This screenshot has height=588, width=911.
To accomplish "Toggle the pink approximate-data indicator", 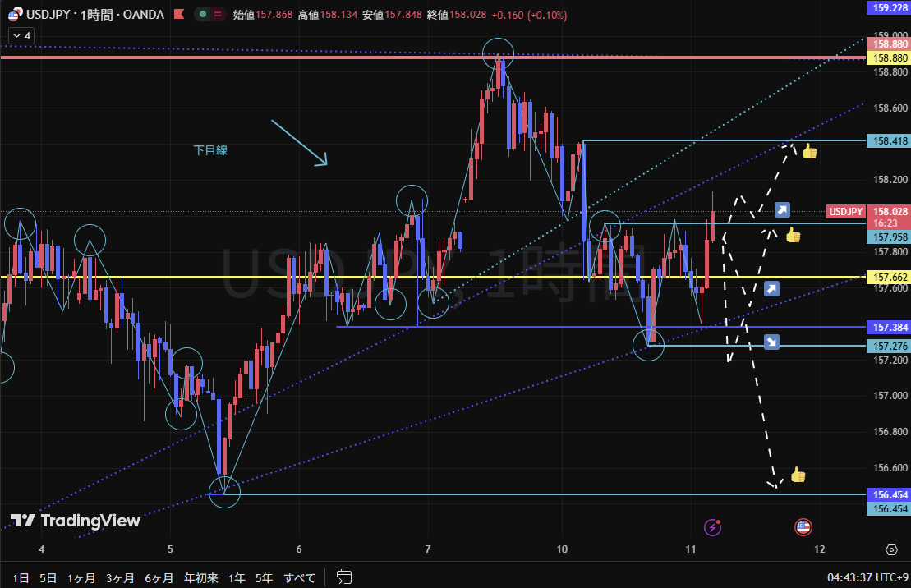I will click(217, 14).
